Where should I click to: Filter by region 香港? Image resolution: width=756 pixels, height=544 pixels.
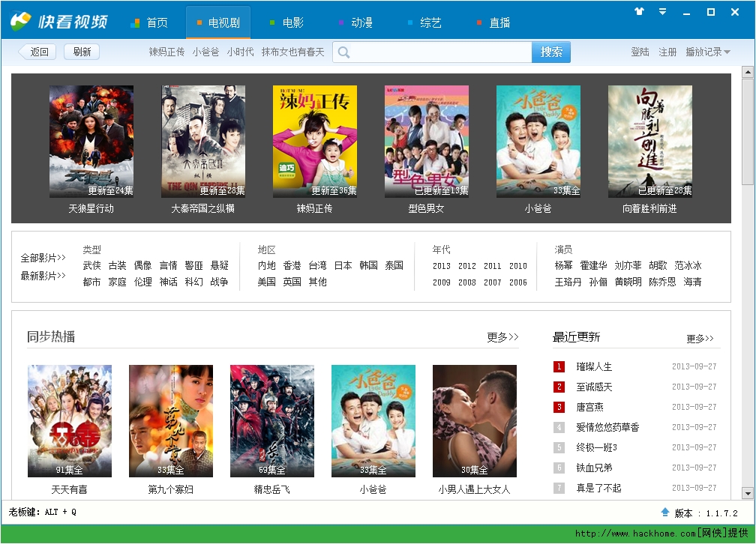292,265
